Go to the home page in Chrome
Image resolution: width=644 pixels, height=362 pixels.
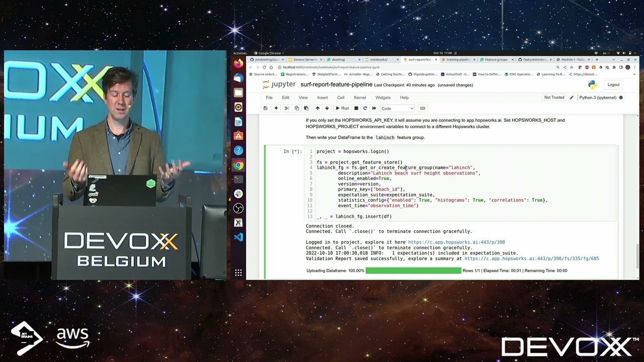coord(271,67)
